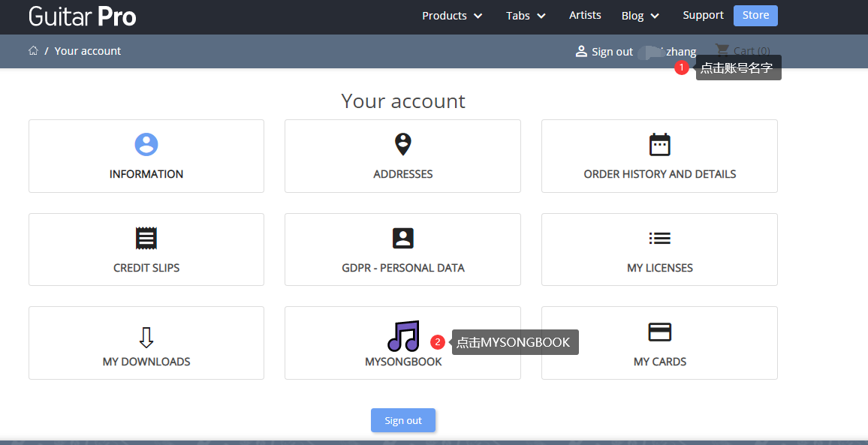
Task: Open the Cart (0) link
Action: click(743, 51)
